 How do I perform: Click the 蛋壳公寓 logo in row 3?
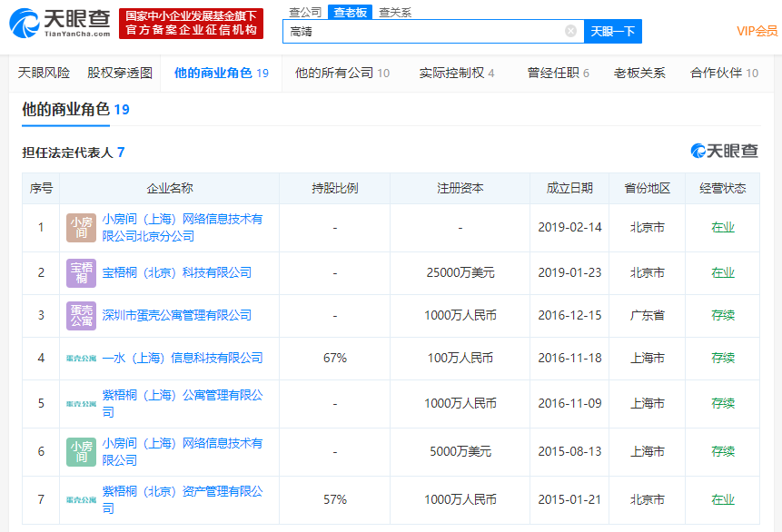(81, 315)
